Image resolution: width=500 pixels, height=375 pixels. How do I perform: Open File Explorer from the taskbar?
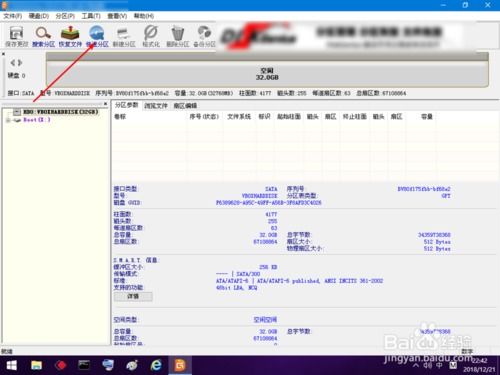coord(36,365)
